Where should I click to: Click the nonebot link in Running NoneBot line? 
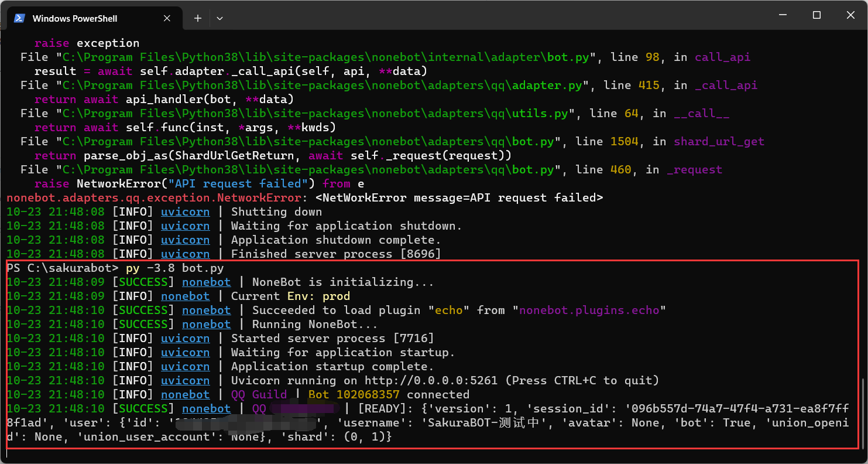206,324
